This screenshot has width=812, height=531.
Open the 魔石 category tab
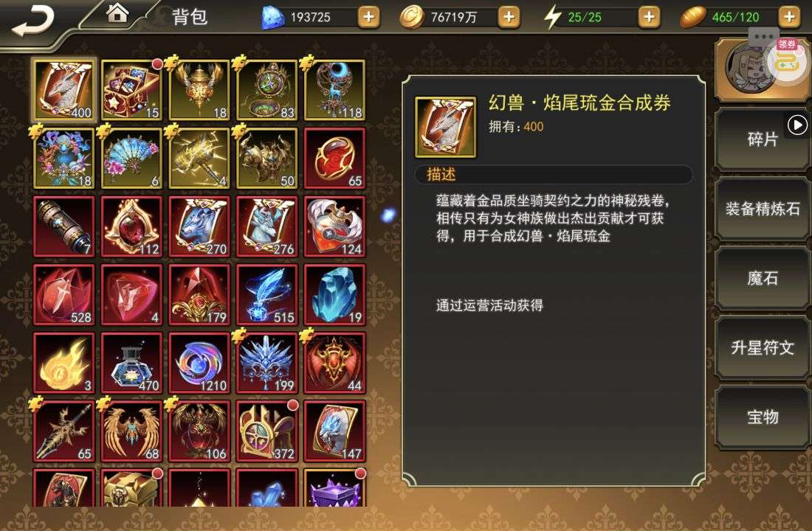(x=763, y=278)
